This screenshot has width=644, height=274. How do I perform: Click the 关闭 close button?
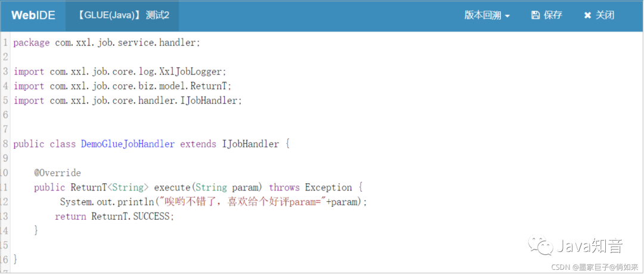(599, 16)
